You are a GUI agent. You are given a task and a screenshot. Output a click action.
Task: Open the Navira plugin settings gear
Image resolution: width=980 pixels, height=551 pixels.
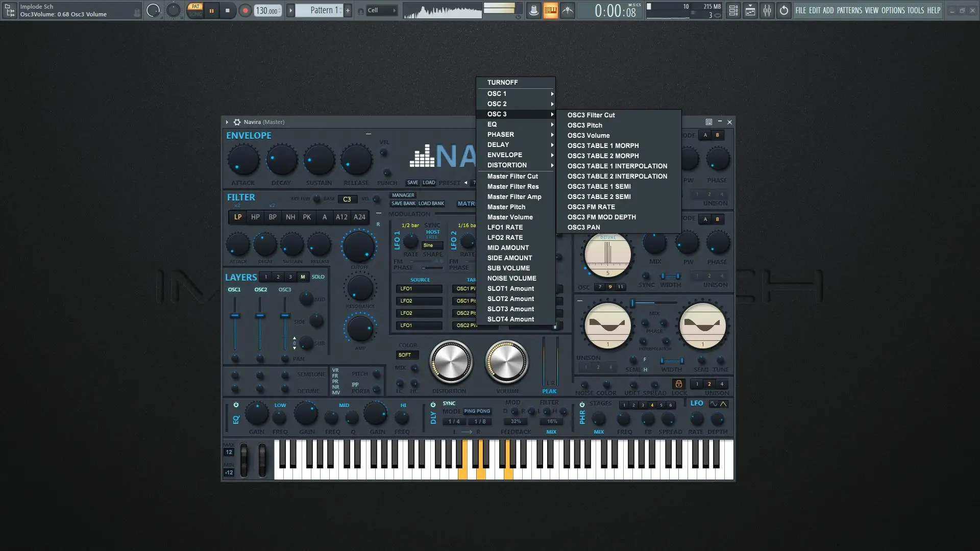coord(237,122)
